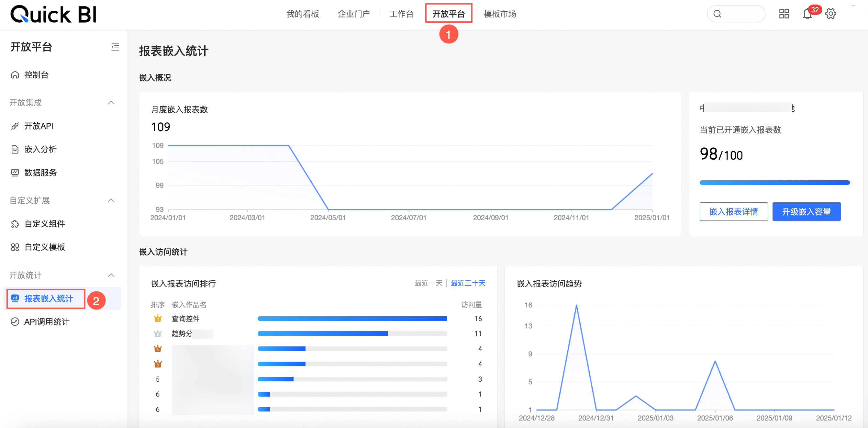Collapse the 自定义扩展 section
868x428 pixels.
111,200
